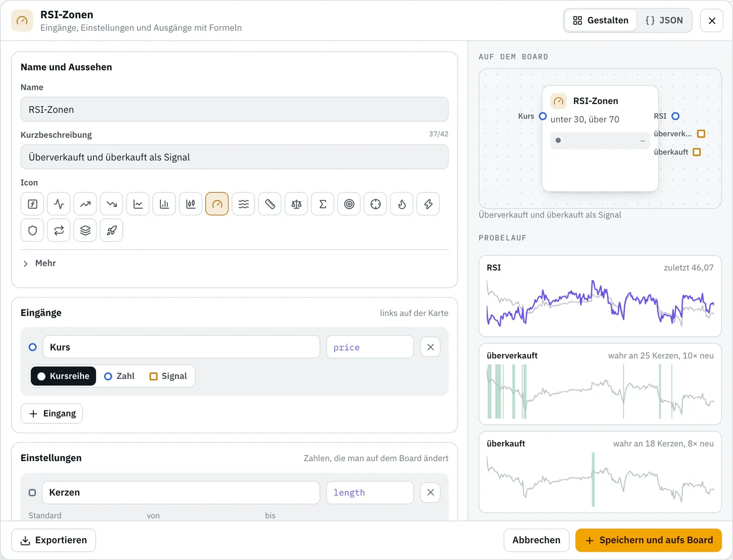Choose the balance scale icon

coord(296,204)
